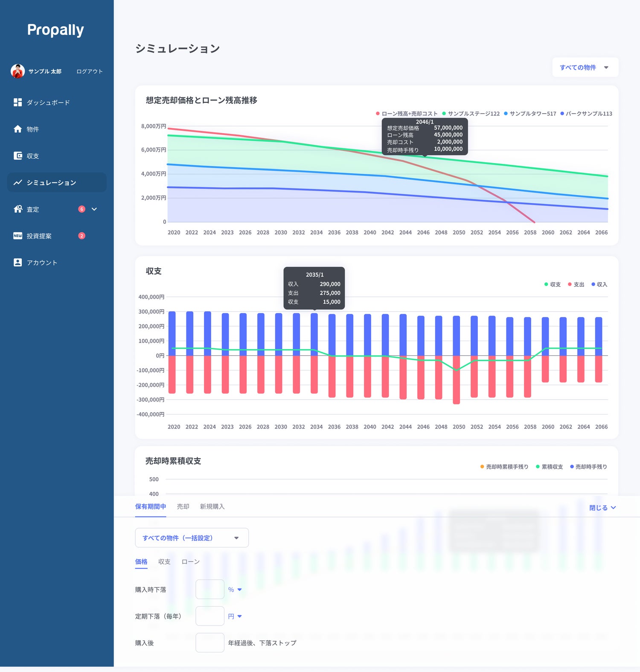Click サンプル太郎 profile avatar

click(17, 71)
